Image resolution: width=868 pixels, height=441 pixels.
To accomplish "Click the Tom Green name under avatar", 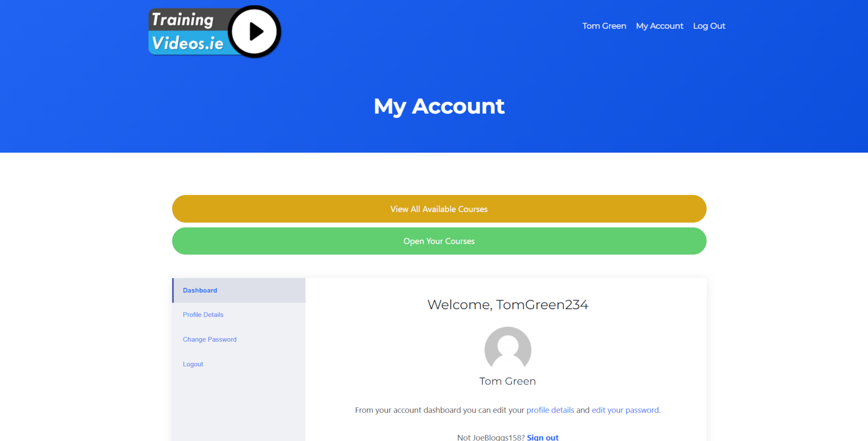I will point(507,381).
